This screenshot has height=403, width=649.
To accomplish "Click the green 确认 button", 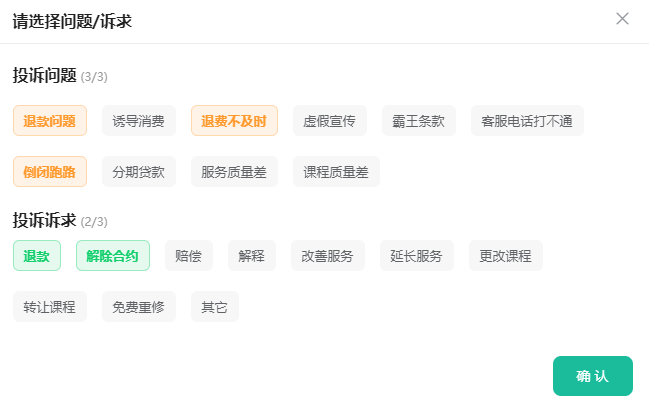I will tap(593, 376).
